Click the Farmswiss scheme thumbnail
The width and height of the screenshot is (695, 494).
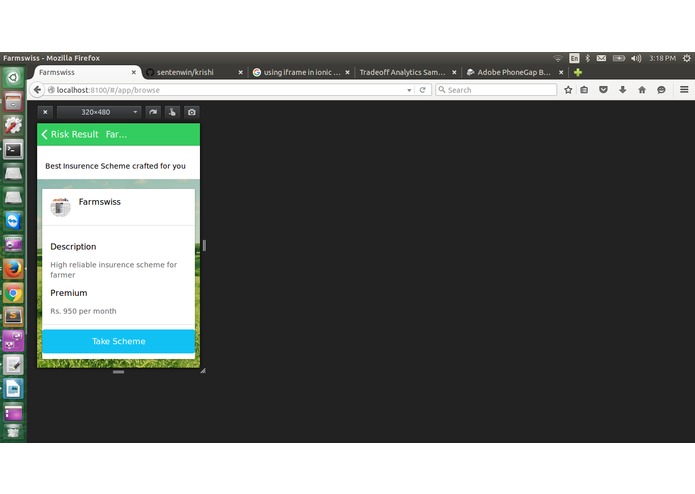pos(60,207)
